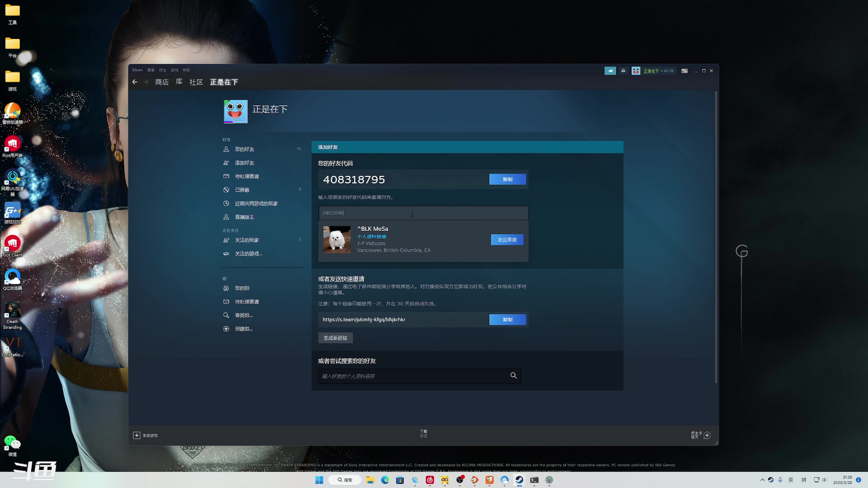Open Steam notifications mail icon

[x=623, y=71]
